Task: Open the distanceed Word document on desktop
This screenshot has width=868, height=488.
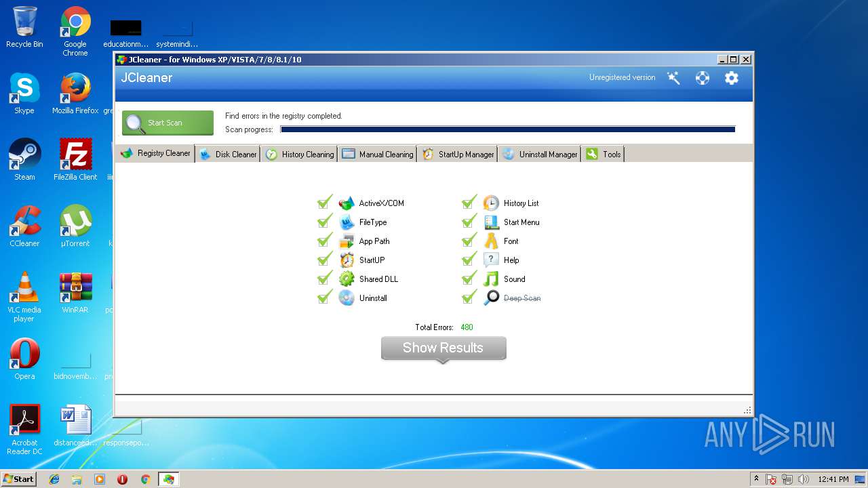Action: [x=75, y=426]
